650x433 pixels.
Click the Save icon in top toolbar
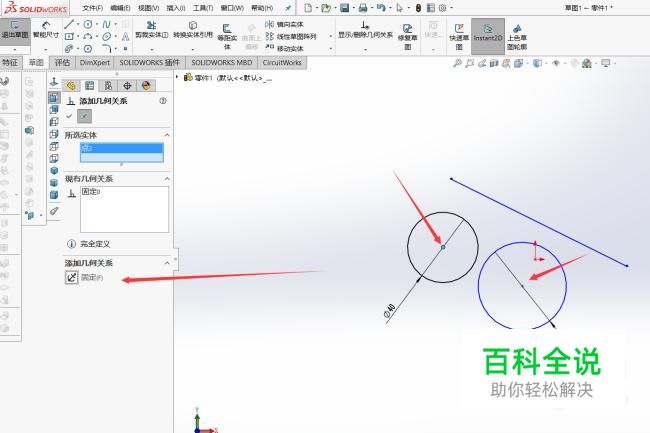(344, 7)
